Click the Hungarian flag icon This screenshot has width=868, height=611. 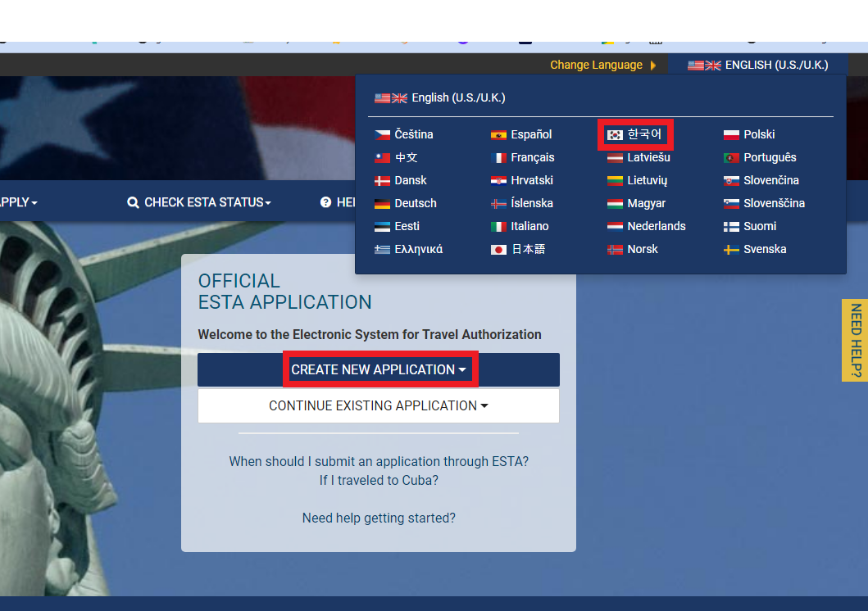point(615,203)
